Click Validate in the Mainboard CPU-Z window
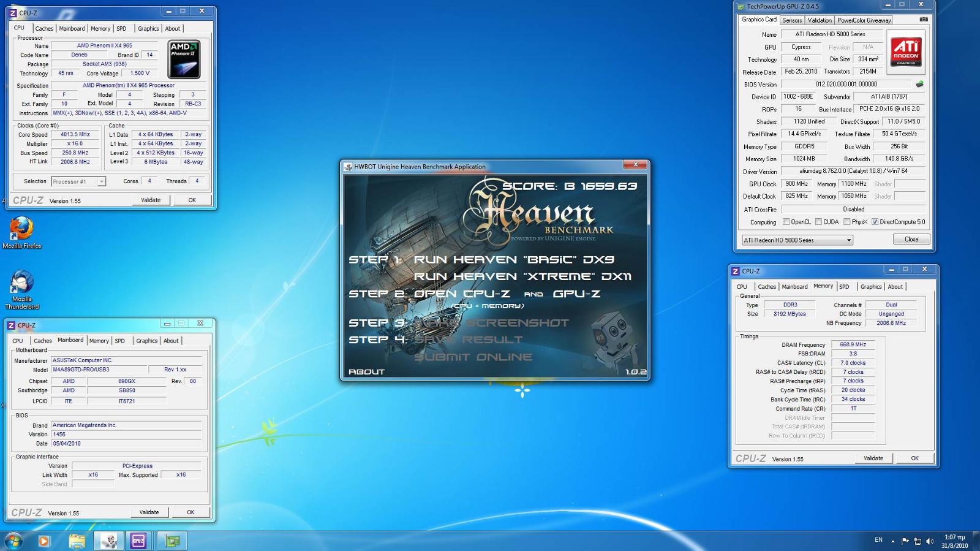The width and height of the screenshot is (980, 551). click(149, 512)
